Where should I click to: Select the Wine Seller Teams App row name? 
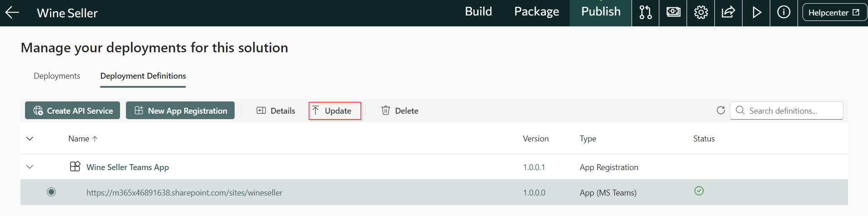[128, 167]
